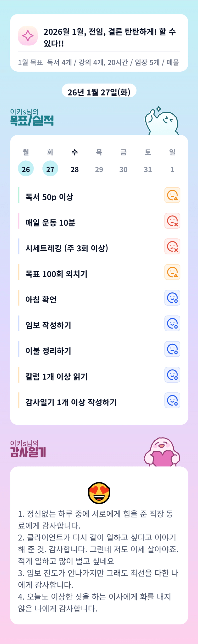Image resolution: width=198 pixels, height=644 pixels.
Task: Open the 26년 1월 27일(화) date pill
Action: click(99, 92)
